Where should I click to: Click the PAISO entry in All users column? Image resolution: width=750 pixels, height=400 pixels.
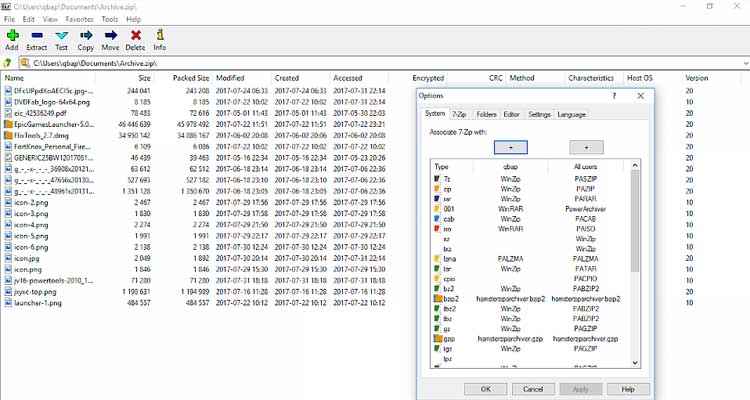coord(585,229)
